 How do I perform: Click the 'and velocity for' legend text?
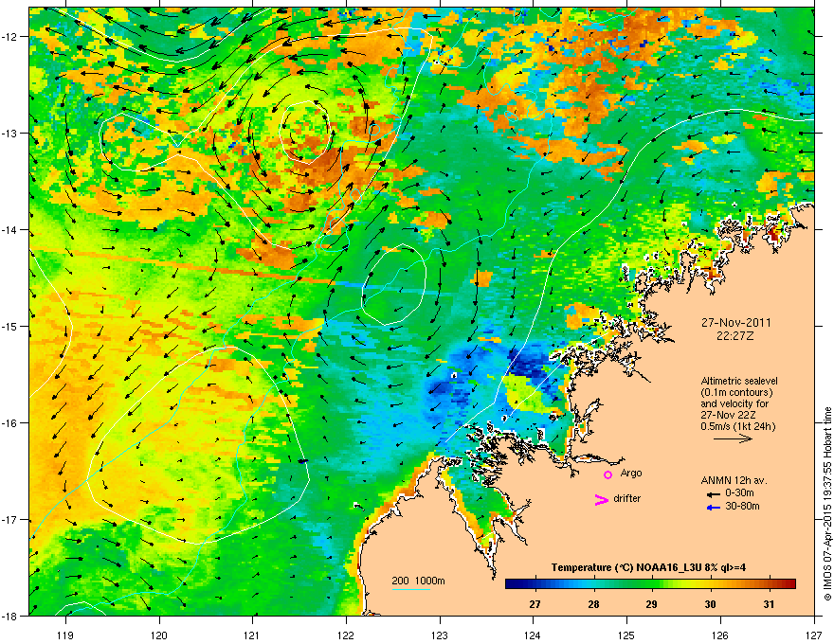[734, 403]
